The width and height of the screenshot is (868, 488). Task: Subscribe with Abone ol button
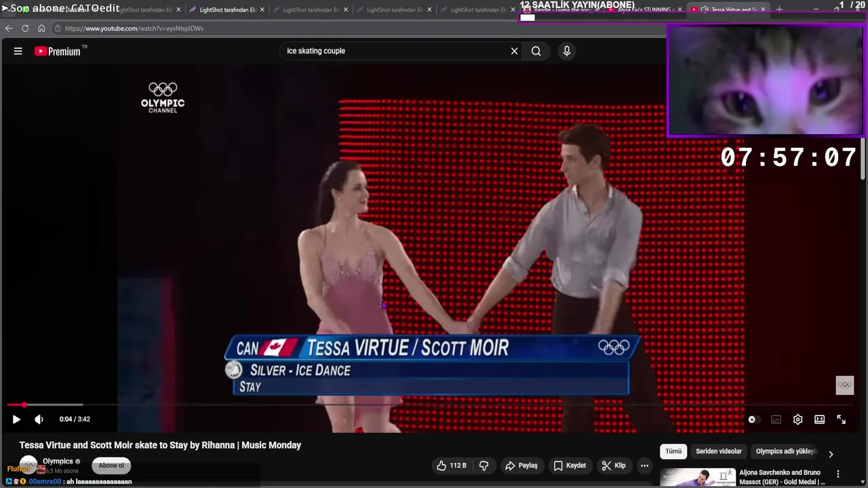click(111, 466)
